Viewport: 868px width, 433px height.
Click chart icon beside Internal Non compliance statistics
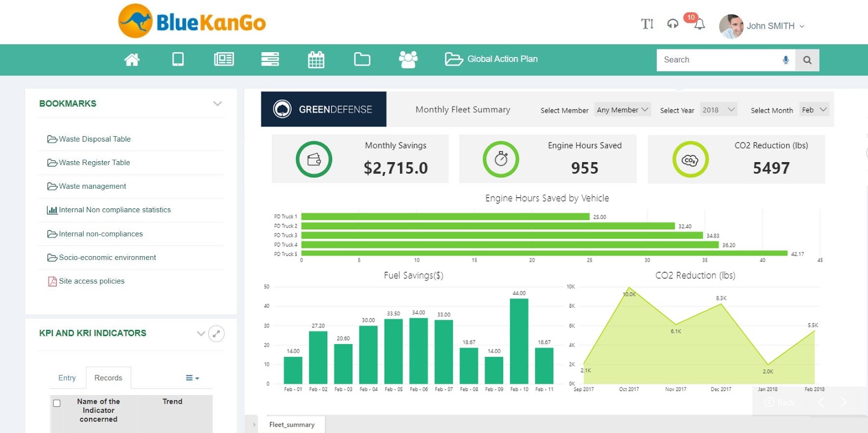pos(52,210)
